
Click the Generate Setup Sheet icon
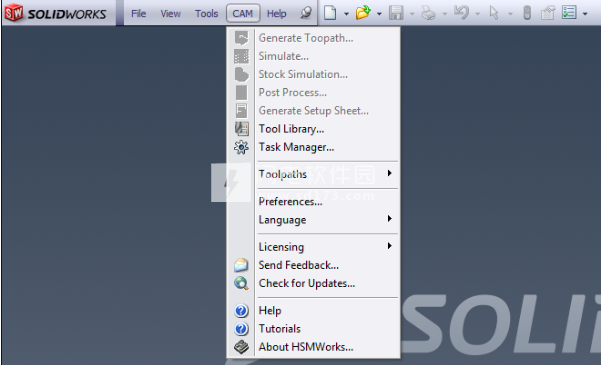241,111
